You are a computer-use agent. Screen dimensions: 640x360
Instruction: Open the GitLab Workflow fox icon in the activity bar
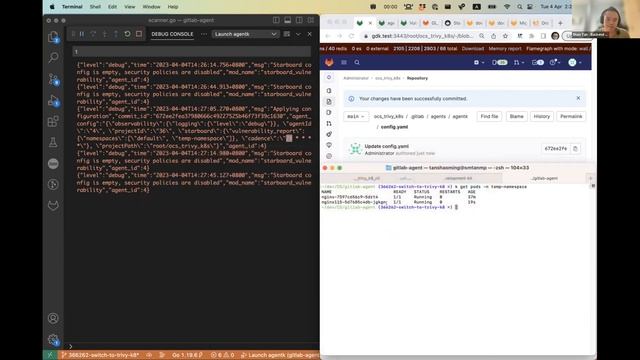click(53, 205)
